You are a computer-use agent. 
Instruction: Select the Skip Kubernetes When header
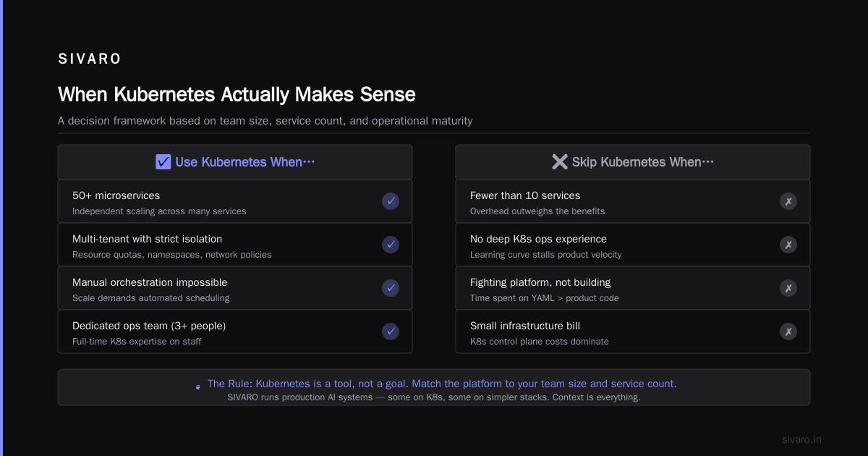[x=633, y=162]
